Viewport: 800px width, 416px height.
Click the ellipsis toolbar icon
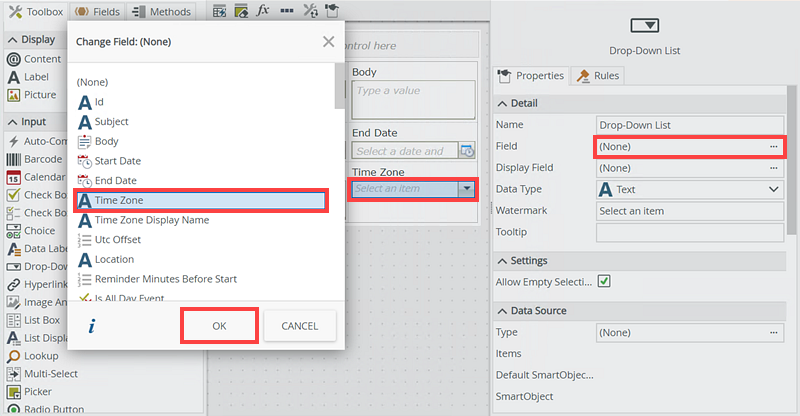287,11
